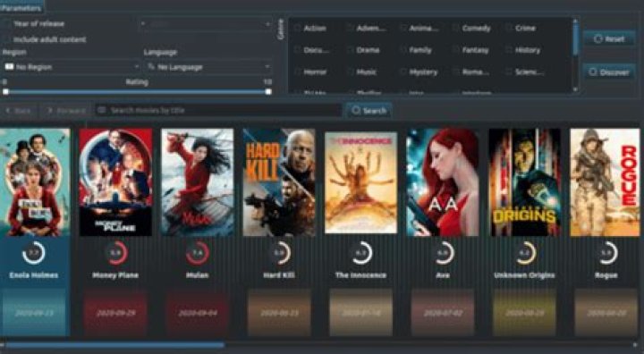Click the Ava title text
The width and height of the screenshot is (644, 354).
coord(443,275)
